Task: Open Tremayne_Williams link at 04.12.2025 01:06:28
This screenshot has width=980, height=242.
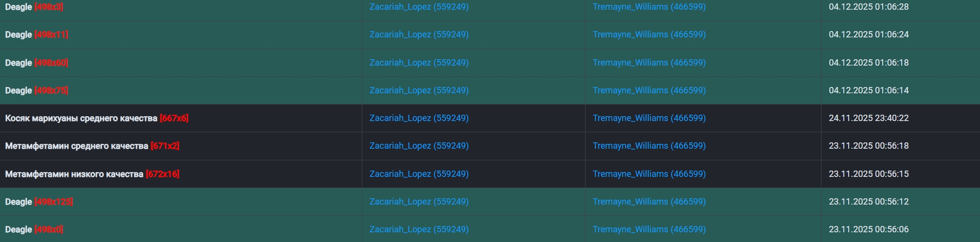Action: tap(649, 7)
